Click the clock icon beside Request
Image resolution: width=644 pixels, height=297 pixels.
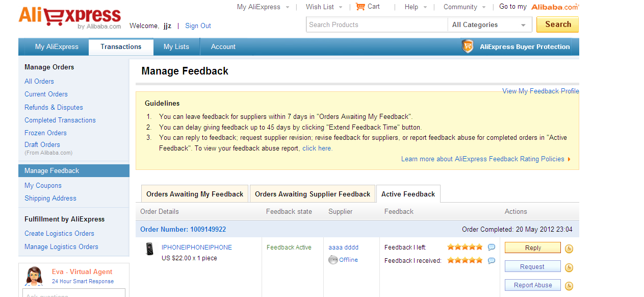569,267
